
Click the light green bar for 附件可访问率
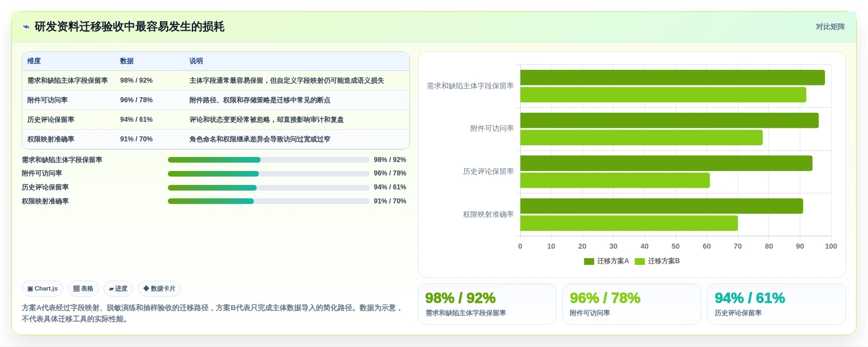click(641, 137)
